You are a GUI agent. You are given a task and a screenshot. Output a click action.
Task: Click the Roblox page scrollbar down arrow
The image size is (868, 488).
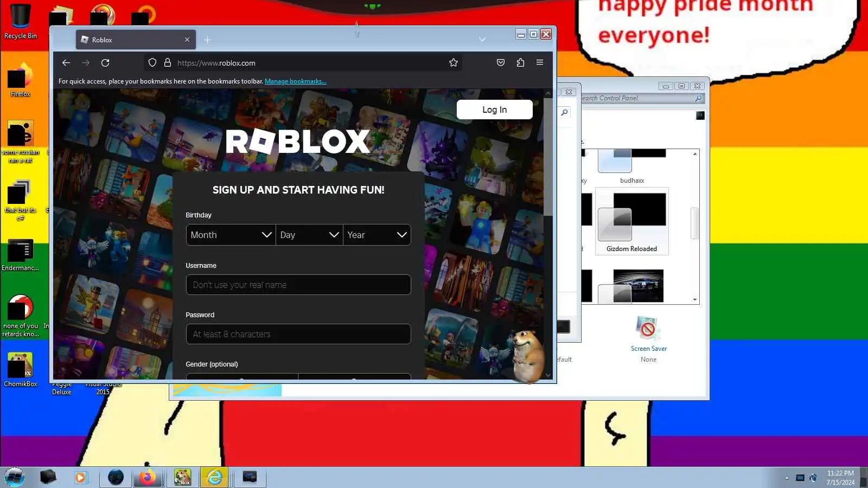click(x=548, y=375)
